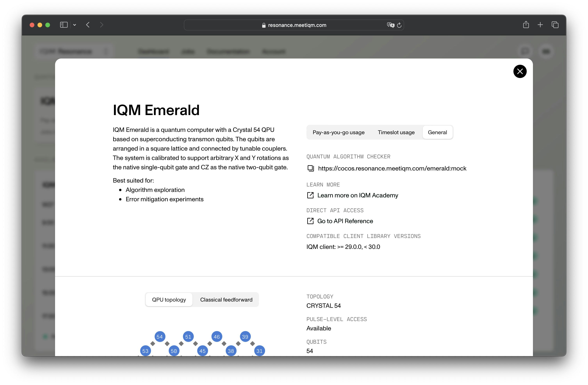Viewport: 588px width, 385px height.
Task: Select qubit 54 in the topology
Action: point(160,337)
